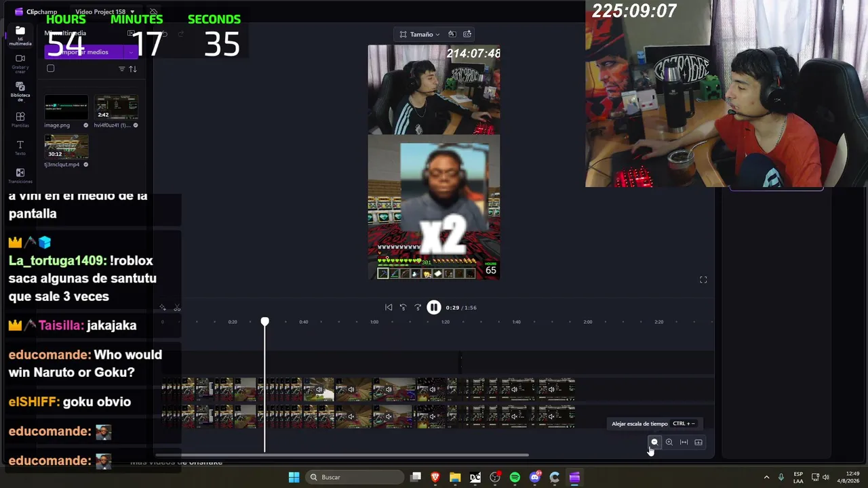Open the Plantillas sidebar tab
The width and height of the screenshot is (868, 488).
(x=20, y=120)
